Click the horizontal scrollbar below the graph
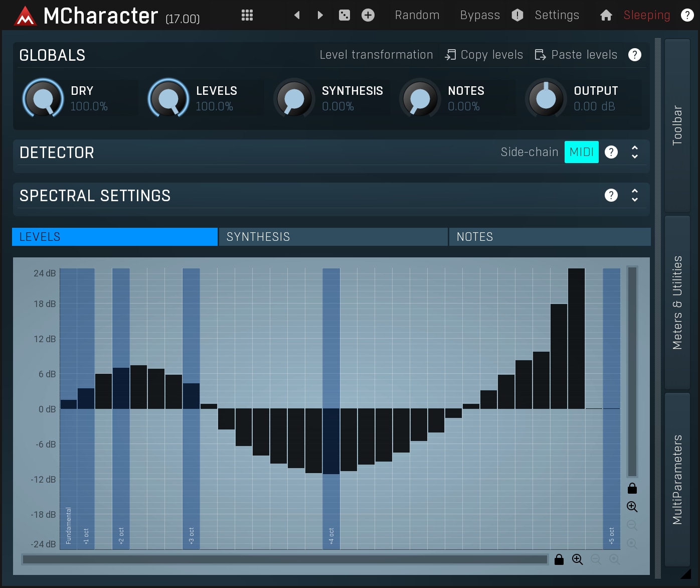Image resolution: width=700 pixels, height=588 pixels. click(285, 559)
